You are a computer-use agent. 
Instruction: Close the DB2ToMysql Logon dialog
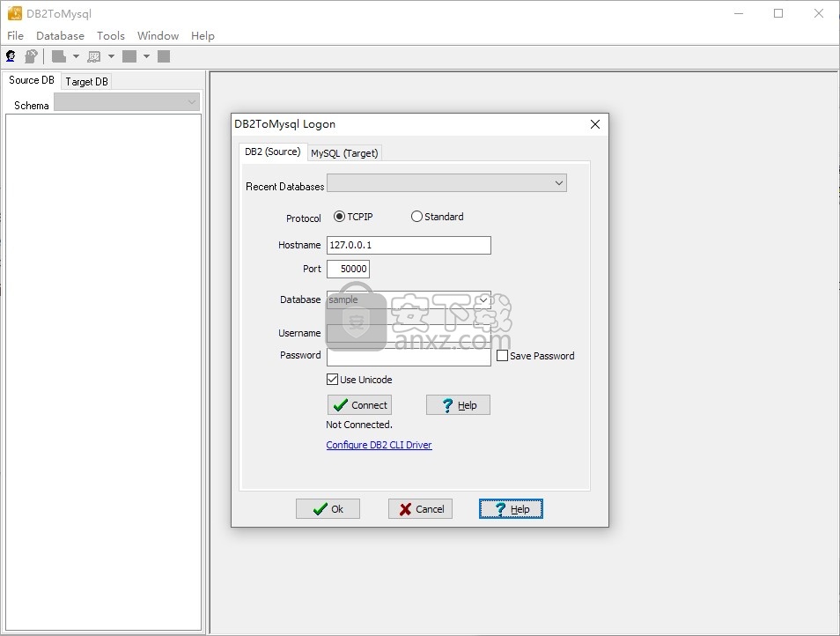pos(594,124)
